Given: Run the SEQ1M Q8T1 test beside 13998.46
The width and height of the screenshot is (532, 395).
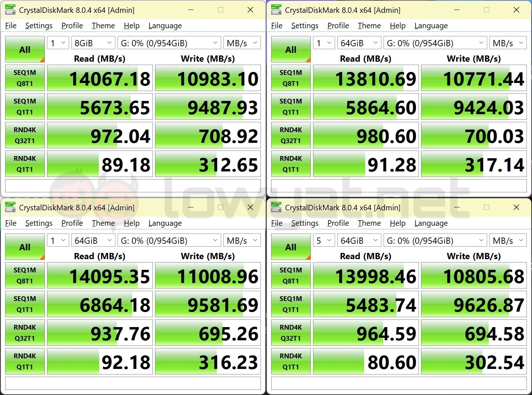Looking at the screenshot, I should pos(291,275).
